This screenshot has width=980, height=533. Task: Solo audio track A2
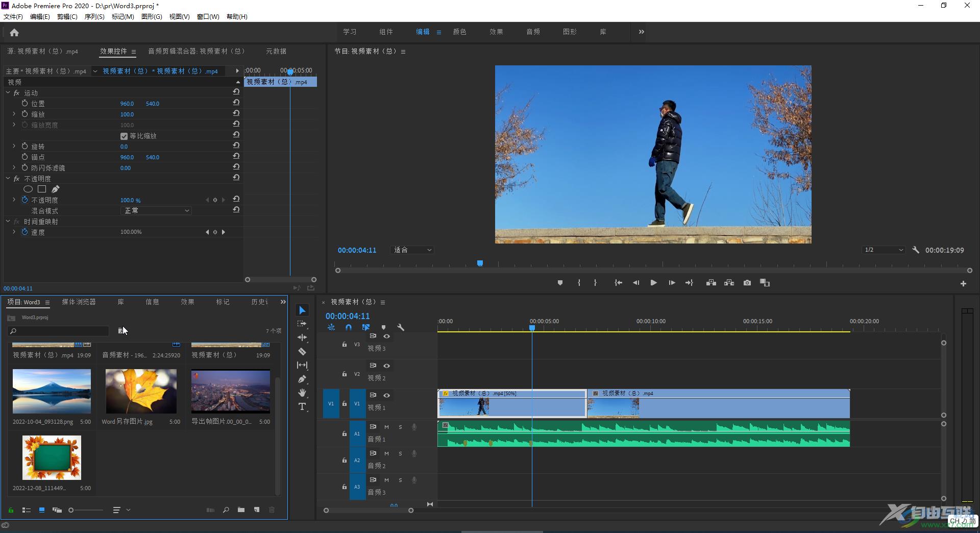pos(400,453)
